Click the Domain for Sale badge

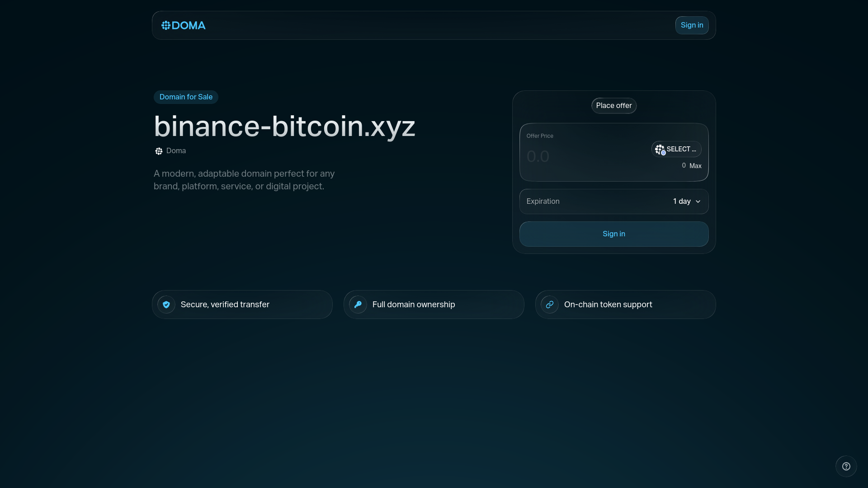[186, 97]
